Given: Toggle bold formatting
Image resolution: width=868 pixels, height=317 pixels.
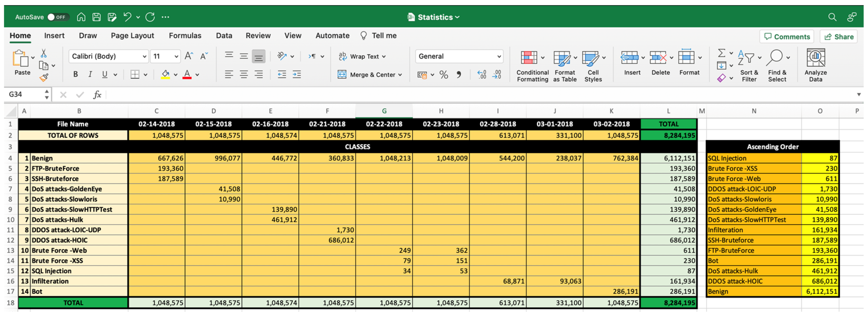Looking at the screenshot, I should pos(75,74).
